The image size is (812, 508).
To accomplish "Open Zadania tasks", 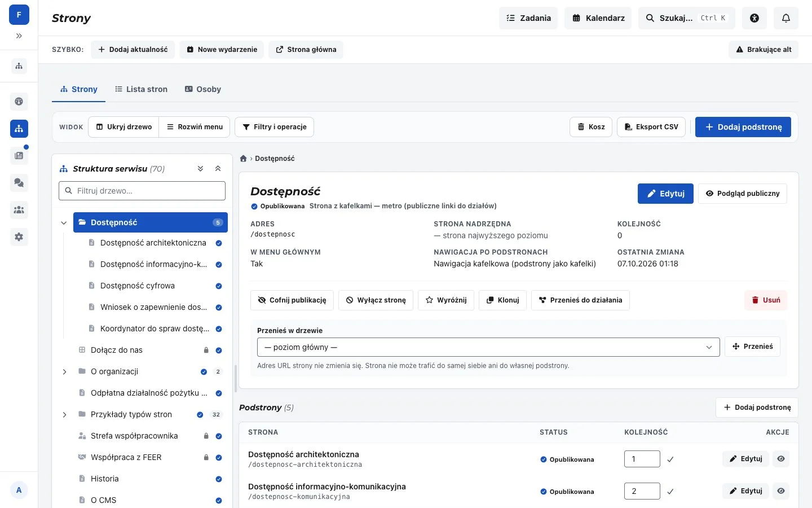I will pyautogui.click(x=528, y=18).
